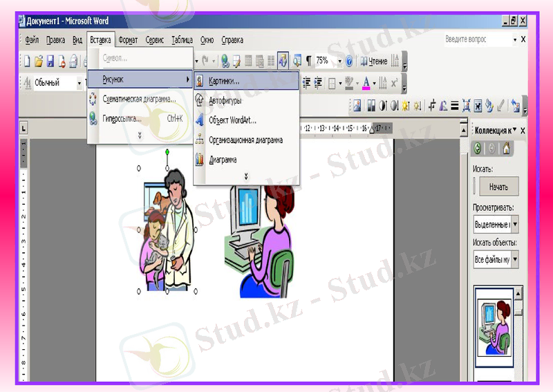This screenshot has width=553, height=392.
Task: Expand the Рисунок submenu chevron
Action: tap(246, 176)
